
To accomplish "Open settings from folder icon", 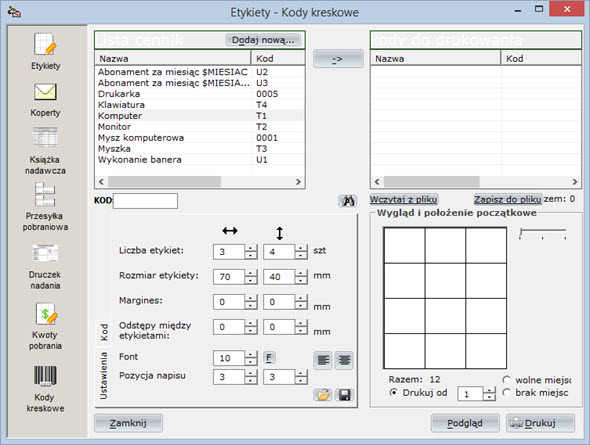I will pos(322,395).
